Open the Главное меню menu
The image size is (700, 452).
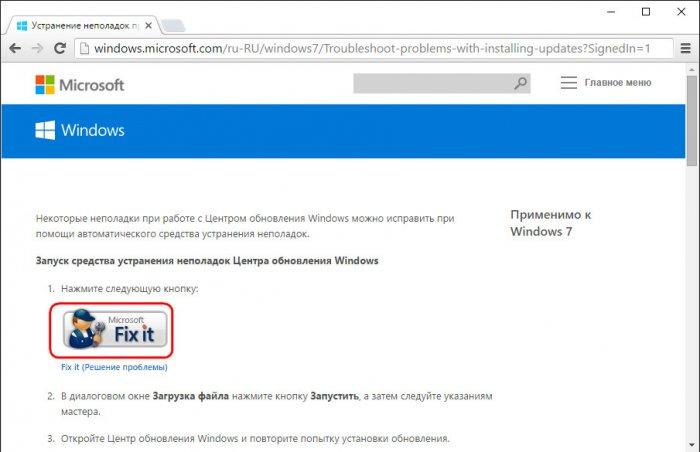click(x=606, y=83)
